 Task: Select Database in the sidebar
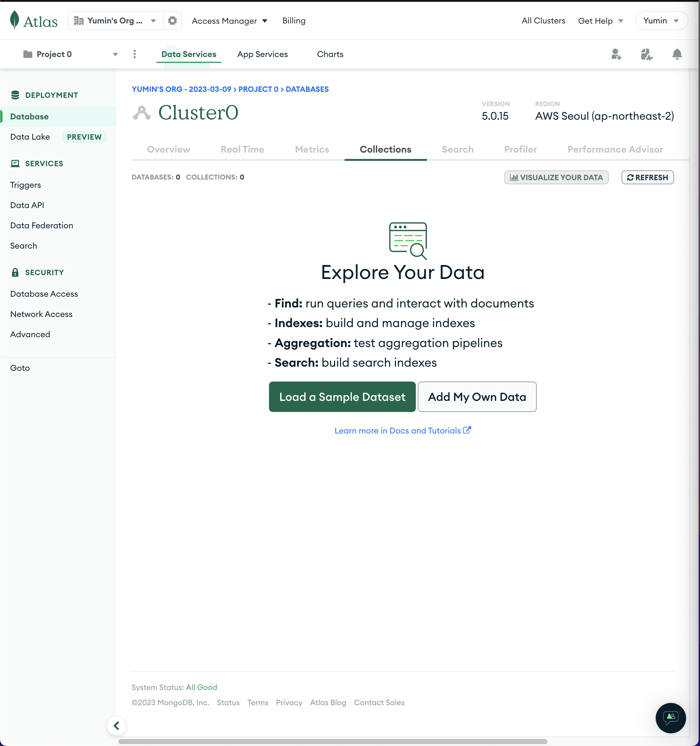click(58, 116)
